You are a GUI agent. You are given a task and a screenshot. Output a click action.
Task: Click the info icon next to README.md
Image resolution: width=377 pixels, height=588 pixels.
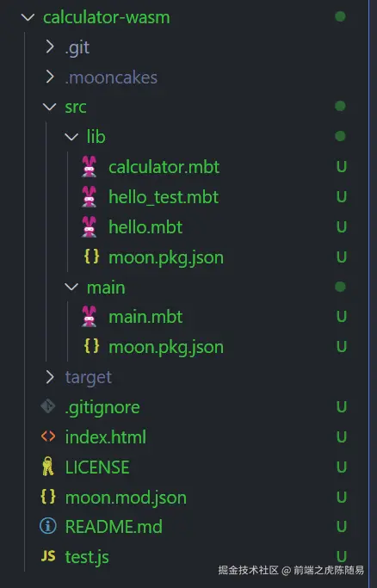click(48, 526)
